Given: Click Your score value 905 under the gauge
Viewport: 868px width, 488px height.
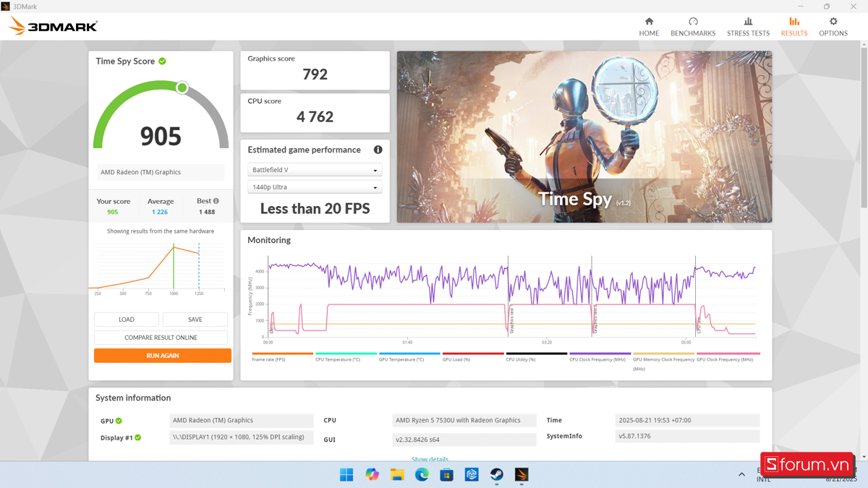Looking at the screenshot, I should click(112, 212).
